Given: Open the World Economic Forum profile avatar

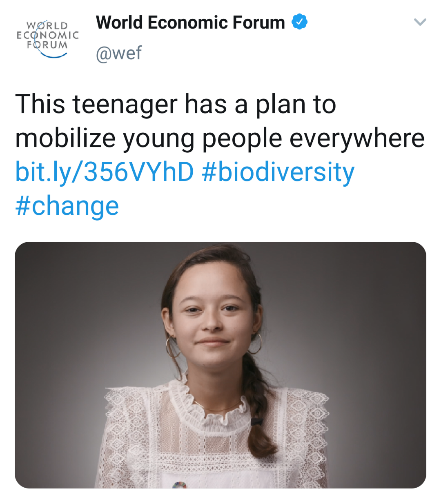Looking at the screenshot, I should (x=47, y=38).
